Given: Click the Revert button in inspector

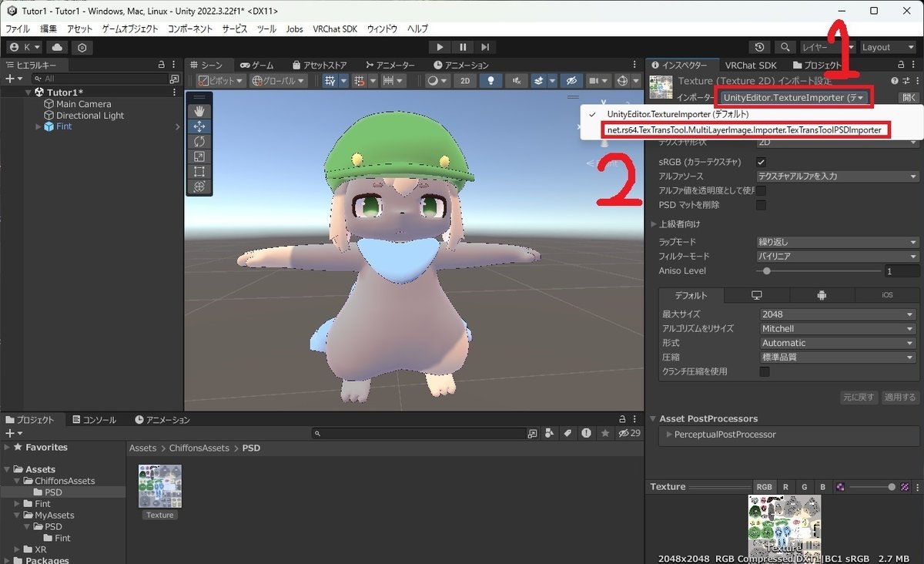Looking at the screenshot, I should (859, 398).
